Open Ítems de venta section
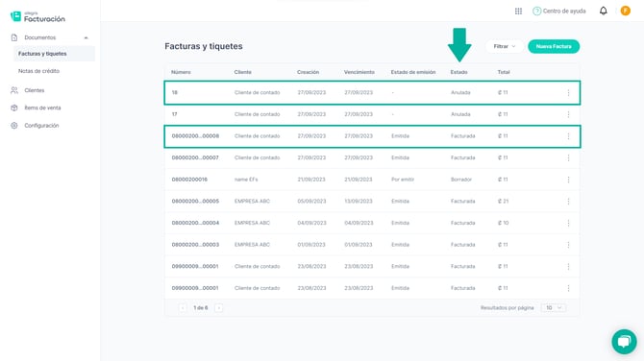The width and height of the screenshot is (644, 361). point(42,108)
